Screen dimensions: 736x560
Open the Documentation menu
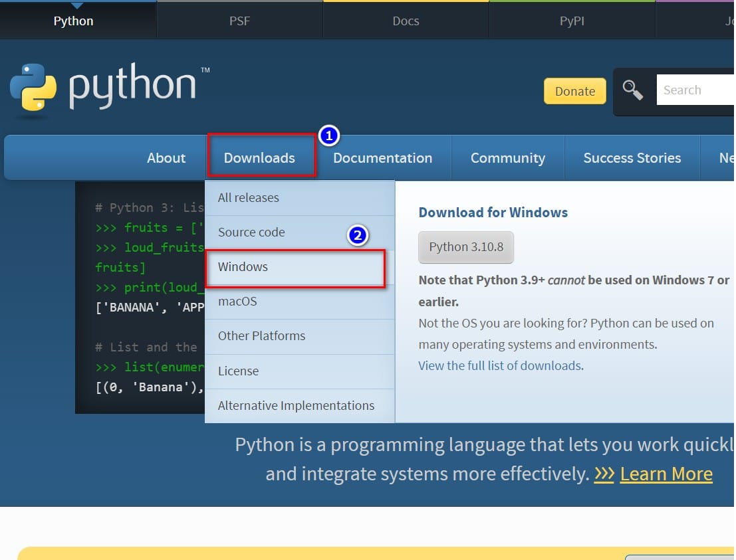coord(382,158)
